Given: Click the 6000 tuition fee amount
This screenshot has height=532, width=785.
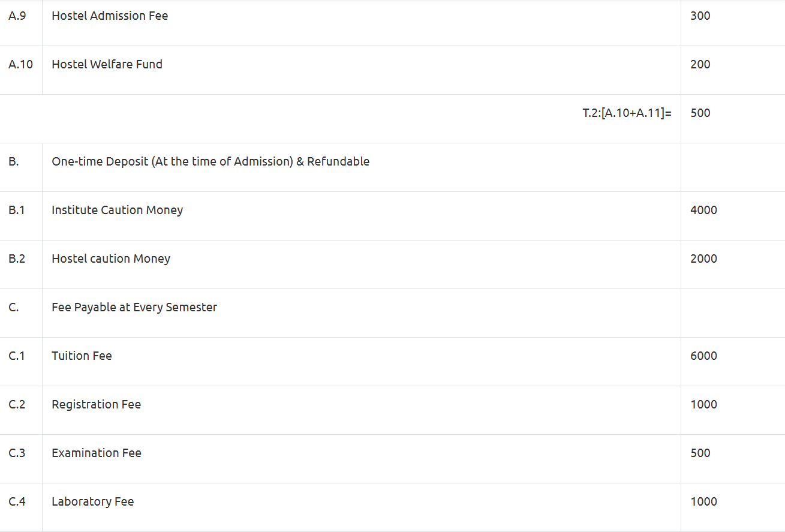Looking at the screenshot, I should click(x=703, y=356).
